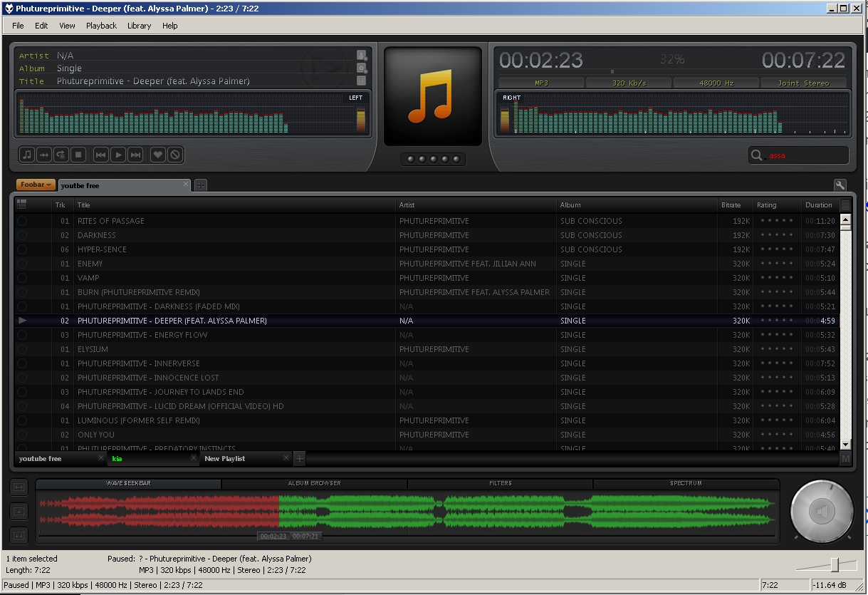Image resolution: width=868 pixels, height=595 pixels.
Task: Open the Edit menu
Action: (x=41, y=26)
